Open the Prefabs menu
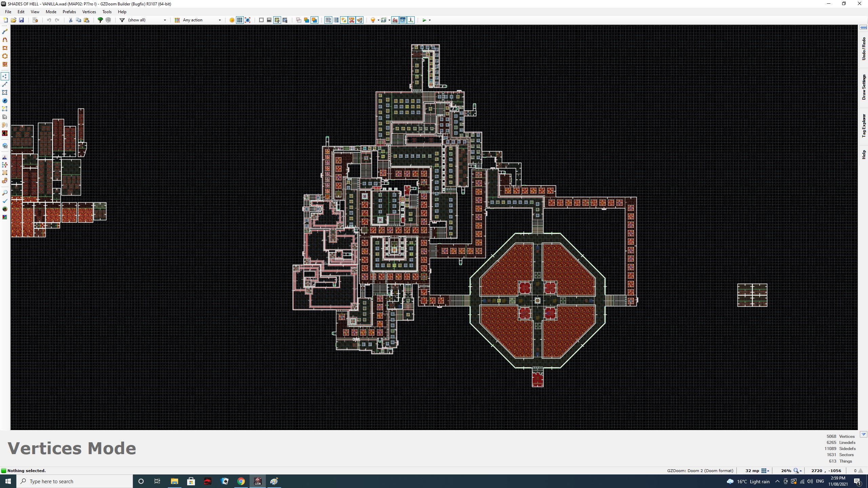868x488 pixels. 69,12
